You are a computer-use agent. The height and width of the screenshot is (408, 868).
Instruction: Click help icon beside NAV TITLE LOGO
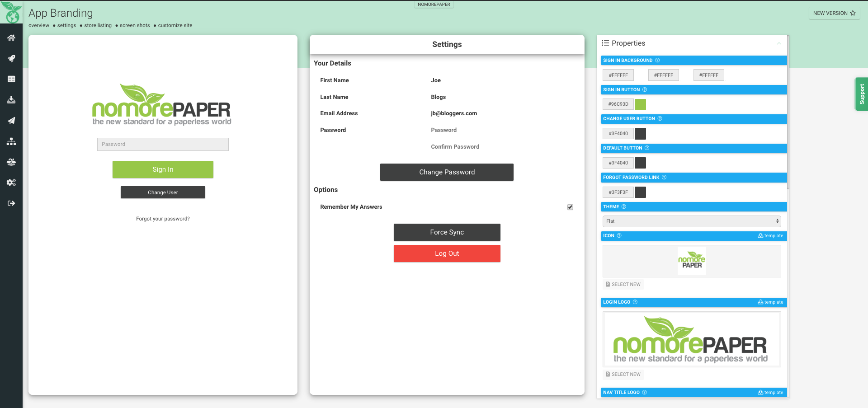tap(645, 392)
